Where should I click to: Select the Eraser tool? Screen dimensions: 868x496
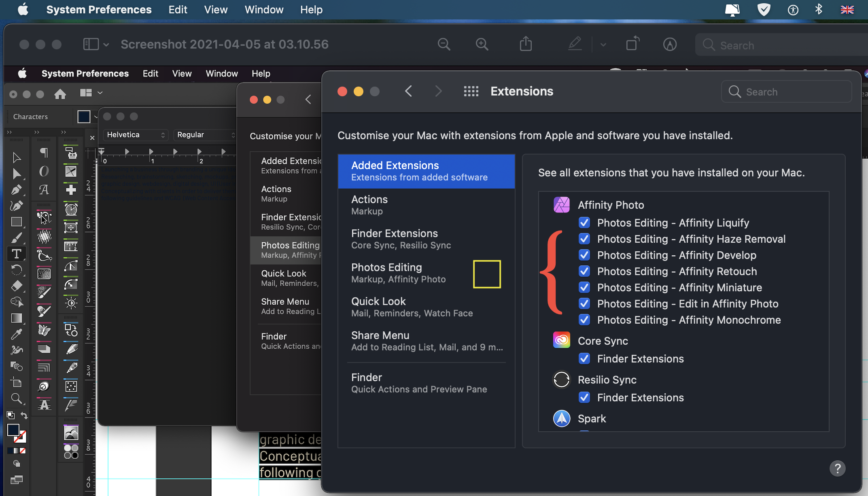17,286
